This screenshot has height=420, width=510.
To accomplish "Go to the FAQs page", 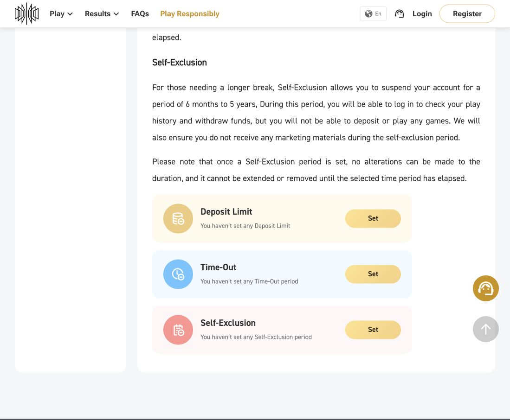I will (140, 13).
